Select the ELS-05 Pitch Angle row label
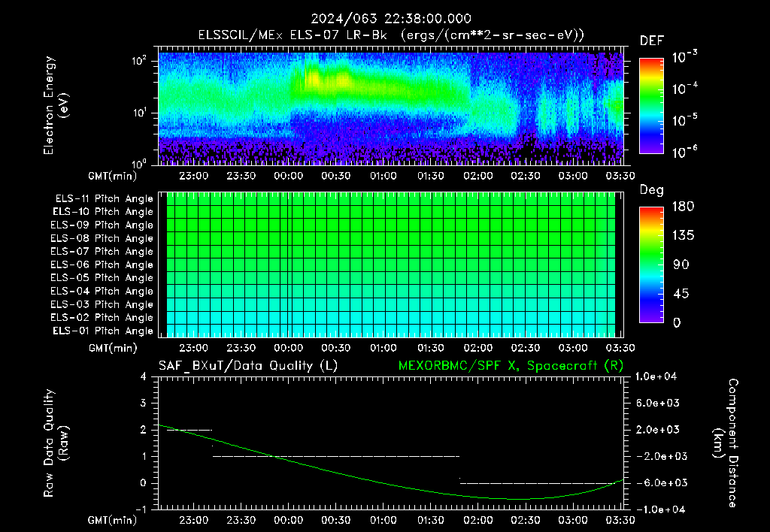Viewport: 770px width, 532px height. pos(102,278)
